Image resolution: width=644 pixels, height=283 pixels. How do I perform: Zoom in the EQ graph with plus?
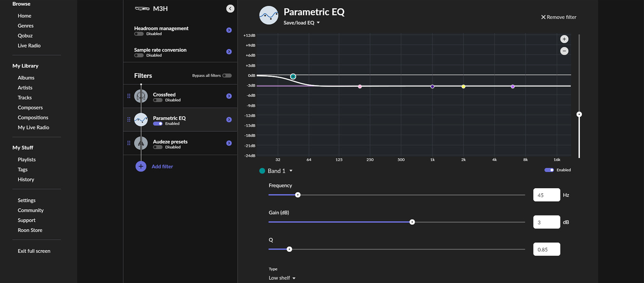[564, 39]
